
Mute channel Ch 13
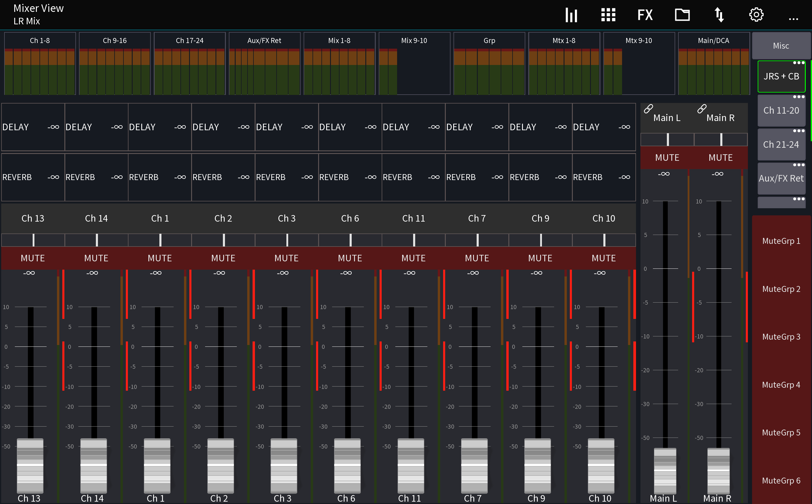32,258
